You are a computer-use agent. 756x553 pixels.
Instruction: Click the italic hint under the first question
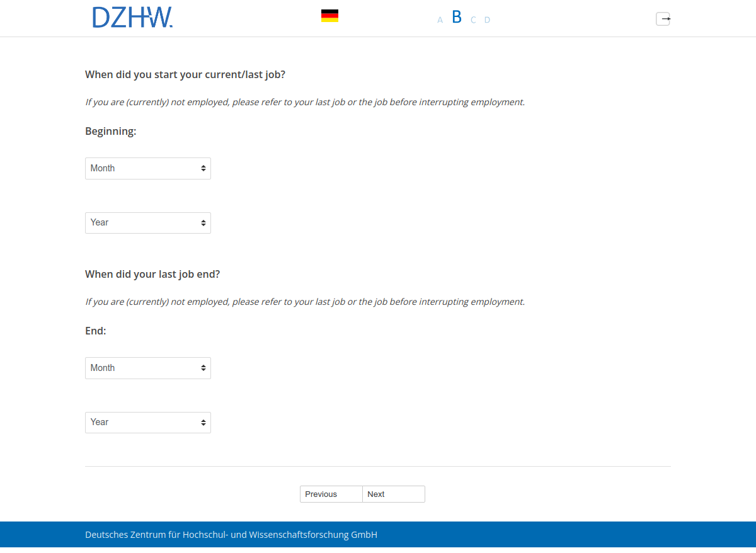304,102
